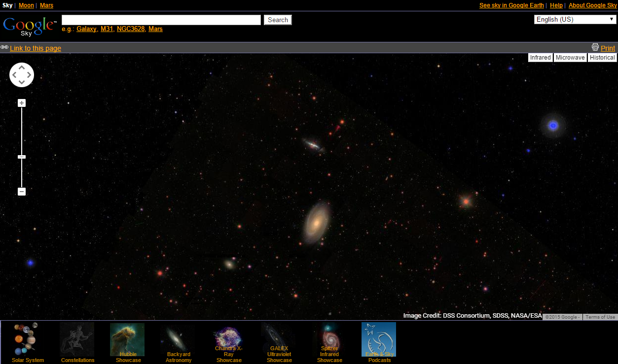Pan the sky view right using the arrow
The width and height of the screenshot is (618, 364).
(x=29, y=75)
